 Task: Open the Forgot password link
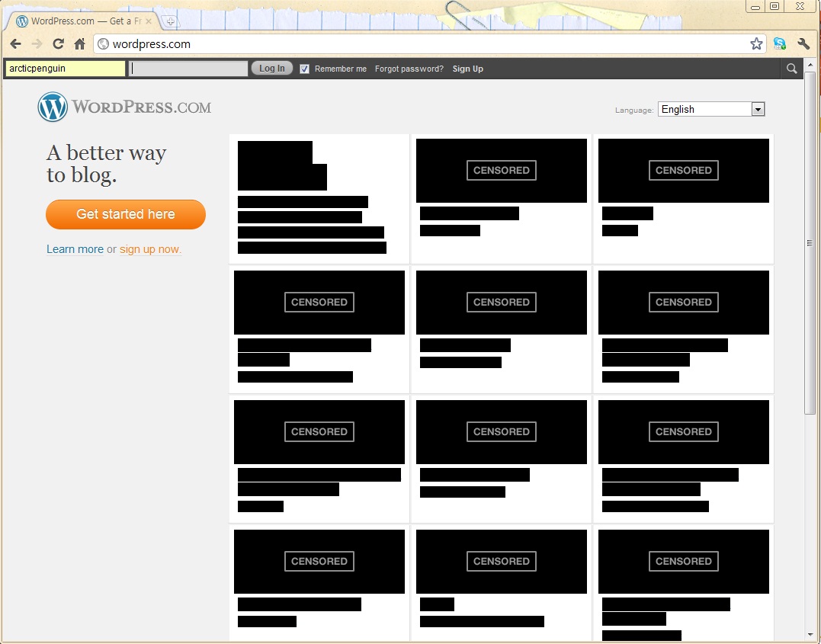[409, 69]
